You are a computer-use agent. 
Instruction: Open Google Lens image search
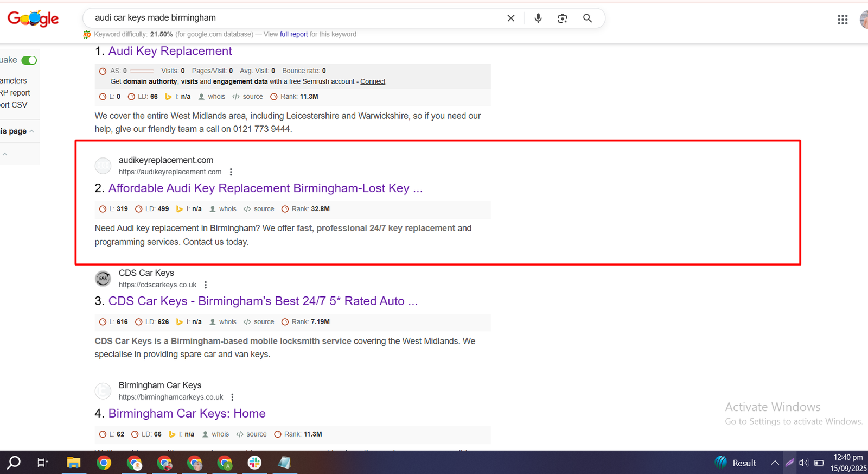(563, 18)
